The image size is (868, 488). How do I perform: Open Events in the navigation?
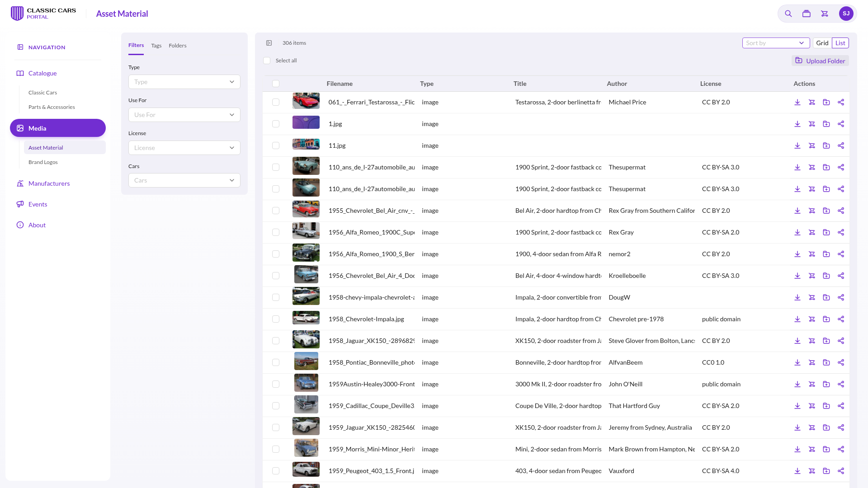[38, 204]
